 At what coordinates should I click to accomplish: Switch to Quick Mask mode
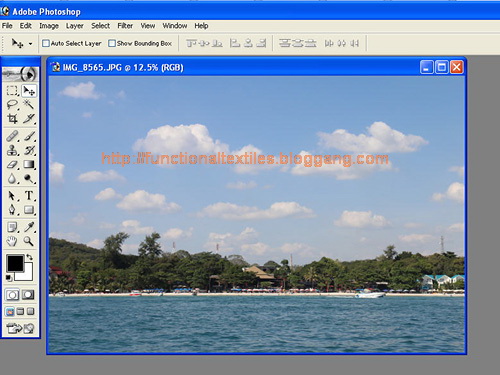pyautogui.click(x=28, y=295)
